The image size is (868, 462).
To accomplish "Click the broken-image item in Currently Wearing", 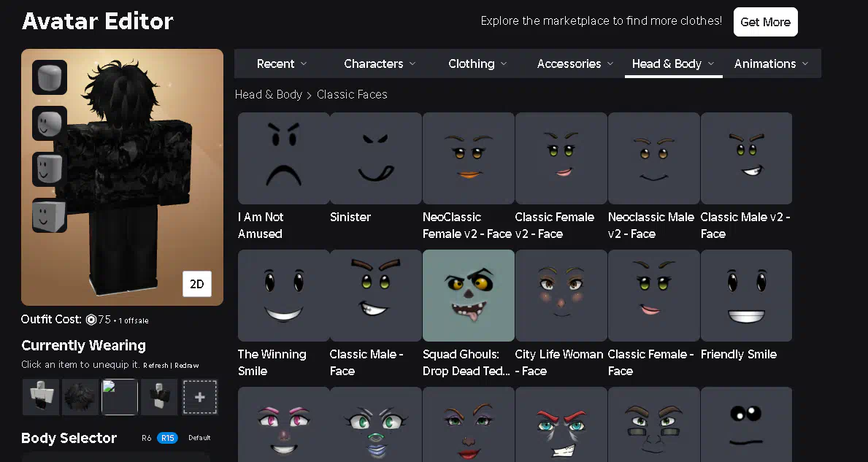I will (120, 397).
